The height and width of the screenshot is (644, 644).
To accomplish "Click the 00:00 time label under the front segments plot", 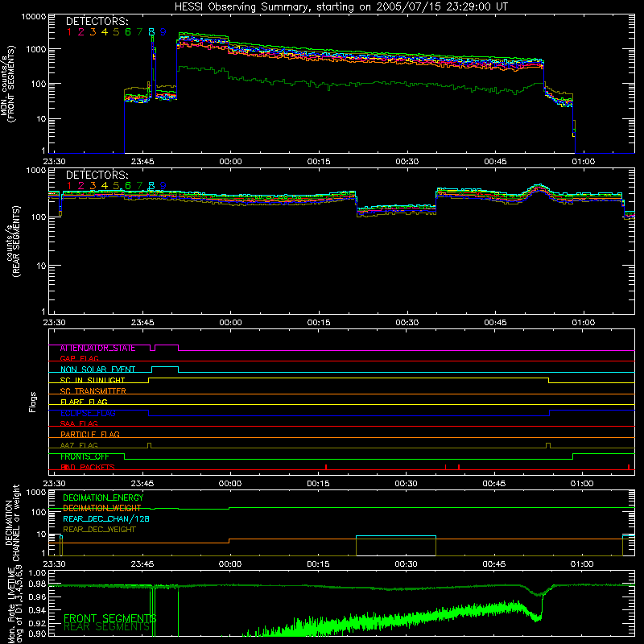I will point(230,162).
